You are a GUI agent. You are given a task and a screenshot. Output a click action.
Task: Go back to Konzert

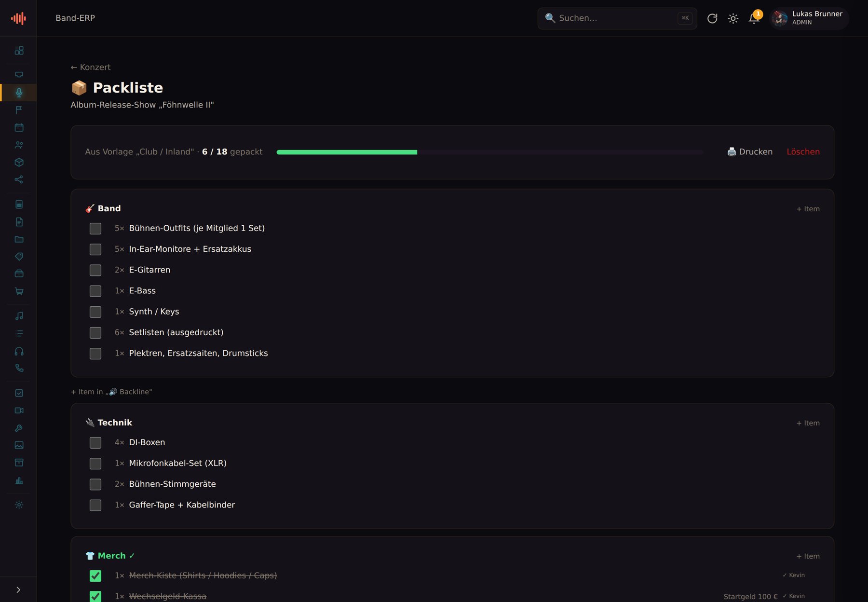[x=91, y=67]
